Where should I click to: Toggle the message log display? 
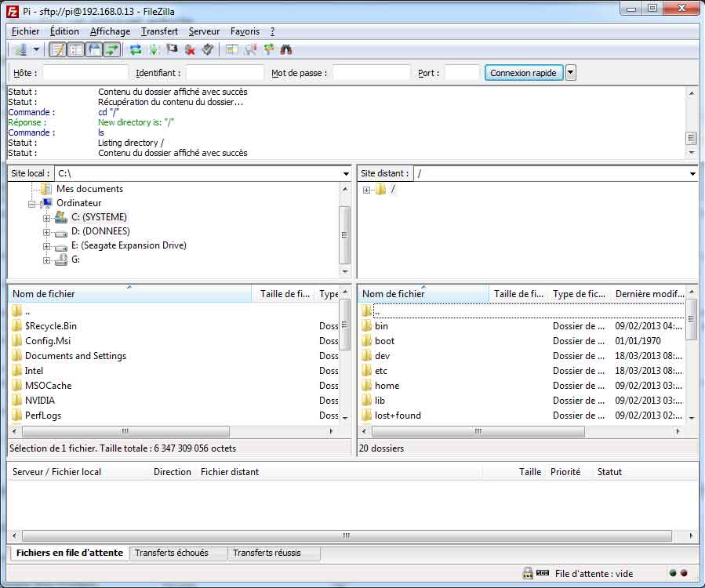(x=57, y=50)
